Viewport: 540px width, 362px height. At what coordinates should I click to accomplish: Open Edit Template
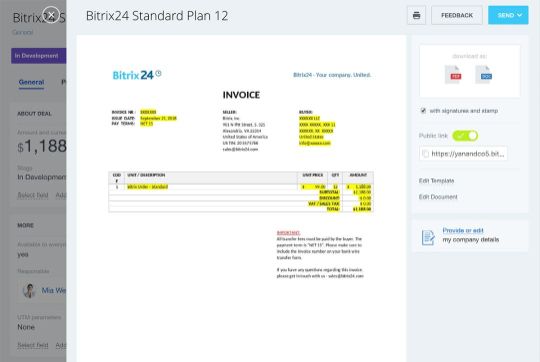click(x=436, y=181)
